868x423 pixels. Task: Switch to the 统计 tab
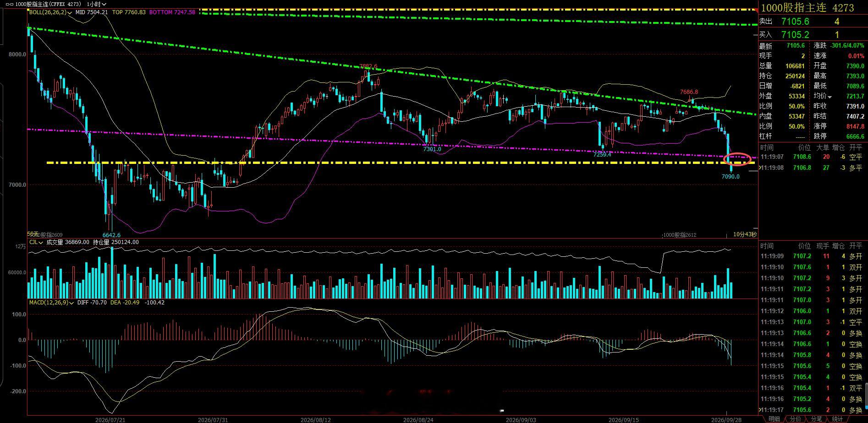(x=837, y=419)
